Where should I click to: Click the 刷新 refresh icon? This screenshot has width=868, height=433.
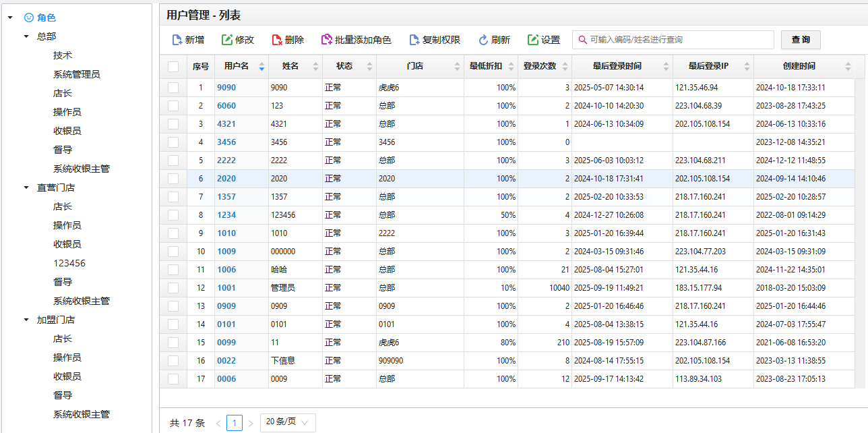pyautogui.click(x=483, y=40)
